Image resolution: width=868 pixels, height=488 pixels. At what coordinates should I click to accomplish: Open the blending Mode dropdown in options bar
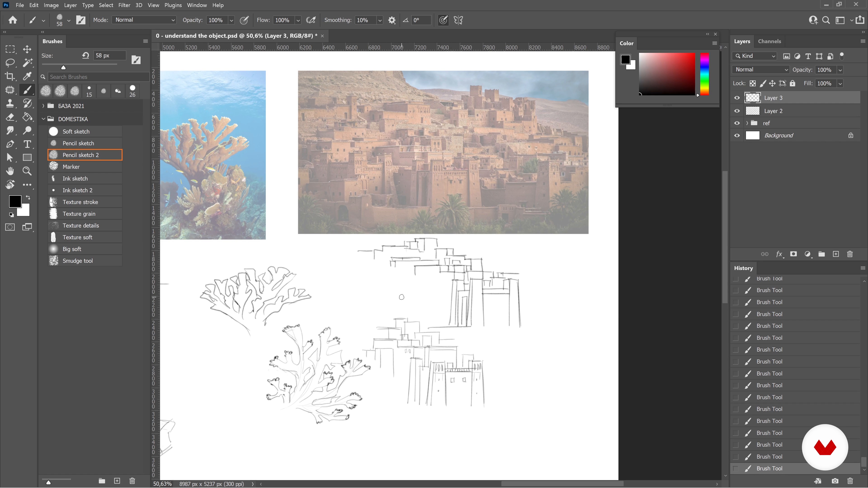(144, 20)
